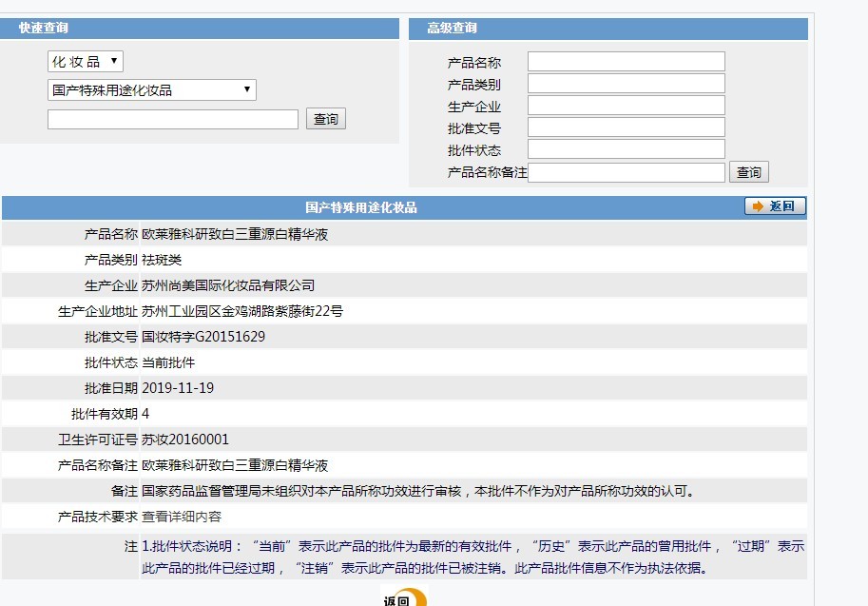Click the 卫生许可证号 row label

pos(97,440)
